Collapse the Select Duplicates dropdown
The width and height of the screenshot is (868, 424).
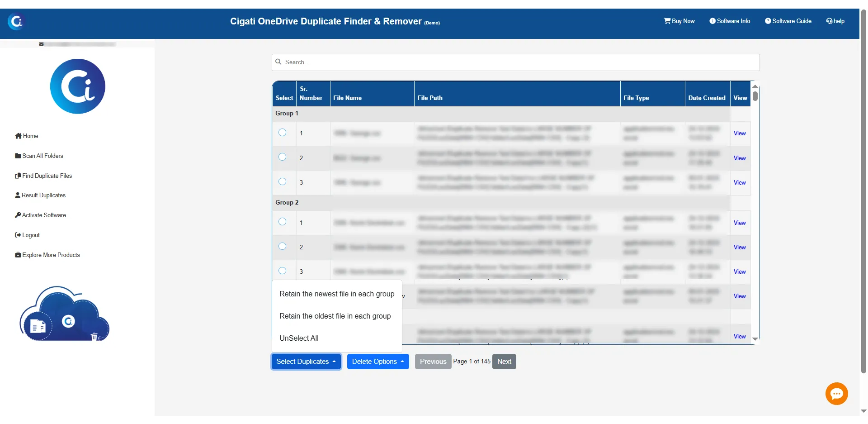[x=306, y=362]
